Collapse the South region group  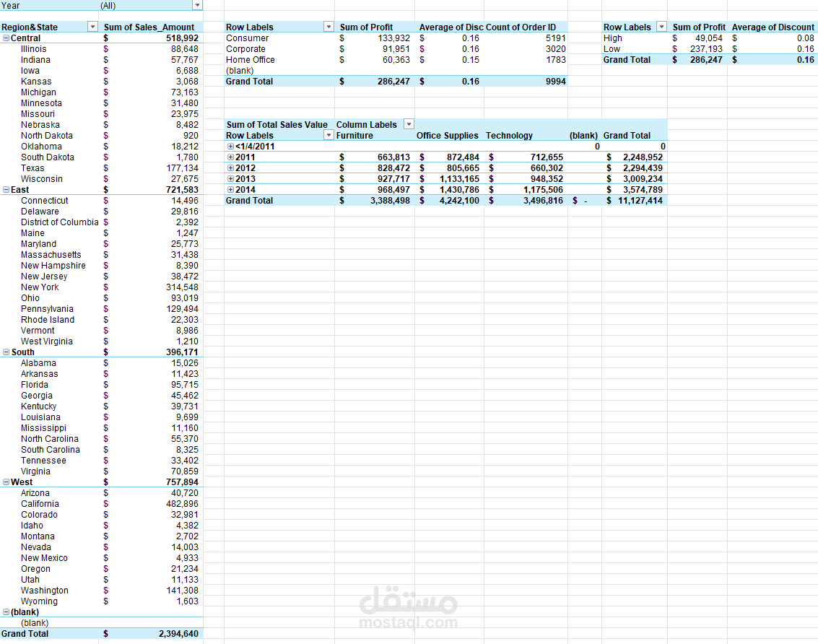pyautogui.click(x=6, y=352)
